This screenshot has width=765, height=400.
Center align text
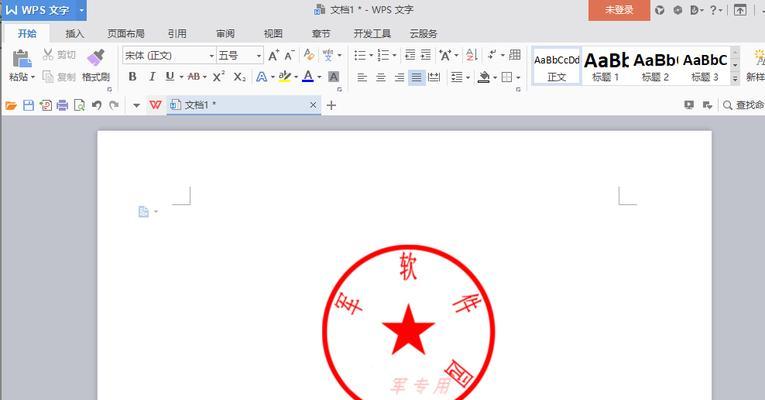[381, 77]
